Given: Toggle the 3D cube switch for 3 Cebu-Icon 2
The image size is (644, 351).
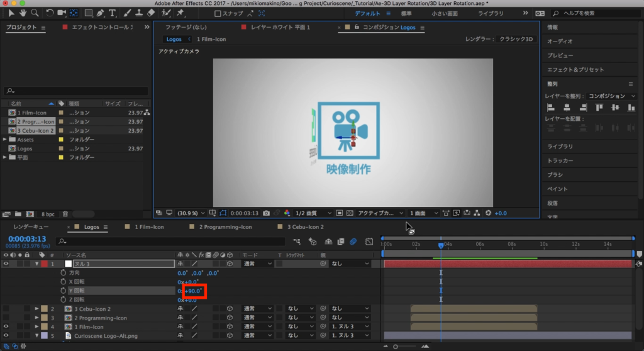Looking at the screenshot, I should [230, 309].
